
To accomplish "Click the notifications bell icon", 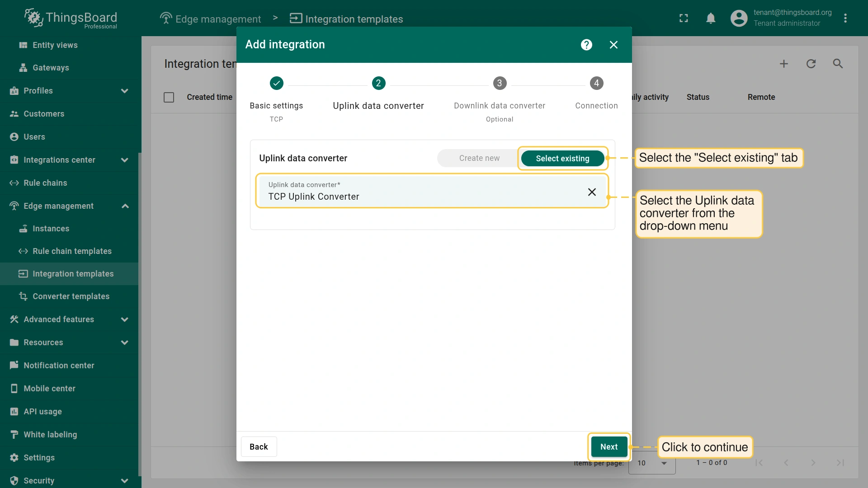I will tap(711, 18).
